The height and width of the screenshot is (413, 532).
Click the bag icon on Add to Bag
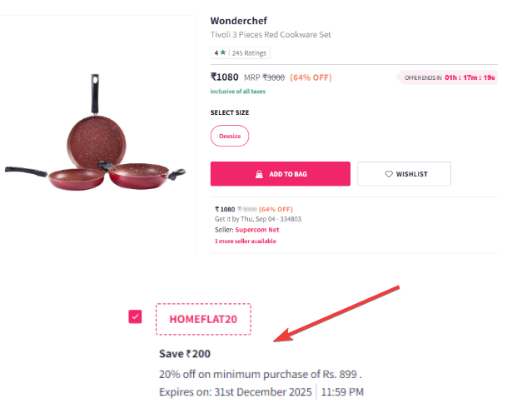tap(260, 174)
